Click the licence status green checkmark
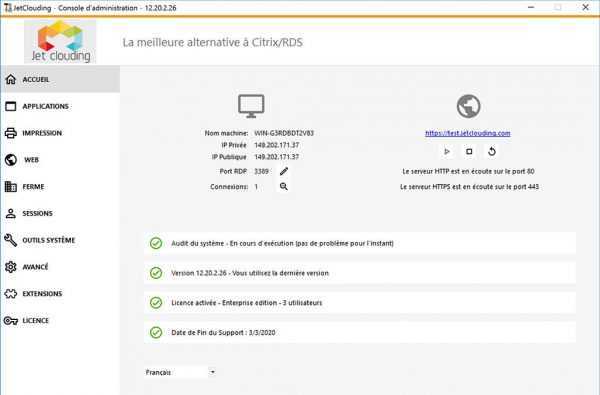Image resolution: width=600 pixels, height=395 pixels. click(156, 303)
